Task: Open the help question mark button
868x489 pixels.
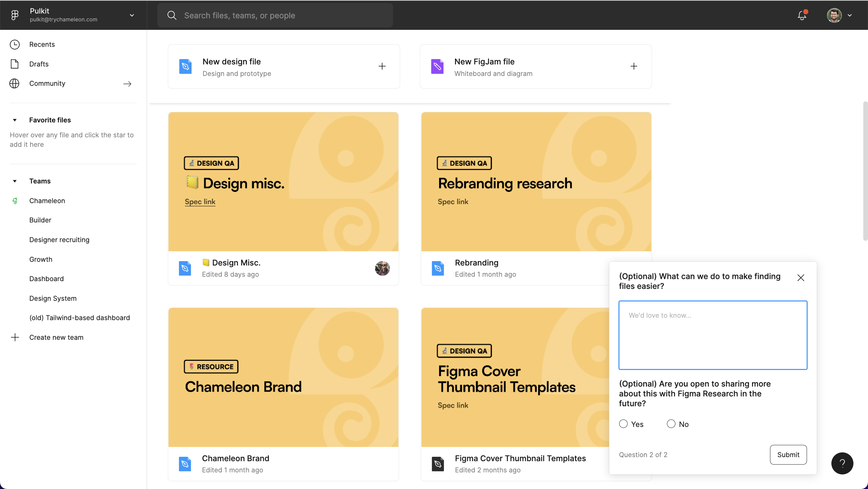Action: [842, 463]
